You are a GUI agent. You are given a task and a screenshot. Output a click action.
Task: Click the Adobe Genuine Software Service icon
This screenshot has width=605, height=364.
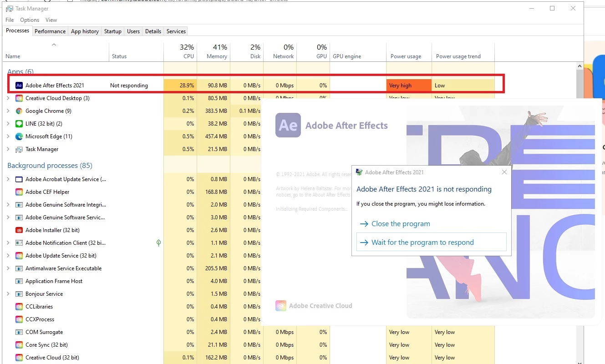coord(19,217)
